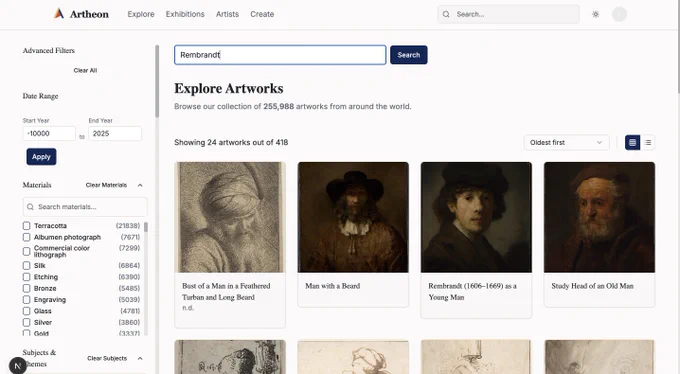Open Rembrandt as a Young Man thumbnail
Viewport: 680px width, 374px height.
click(476, 217)
